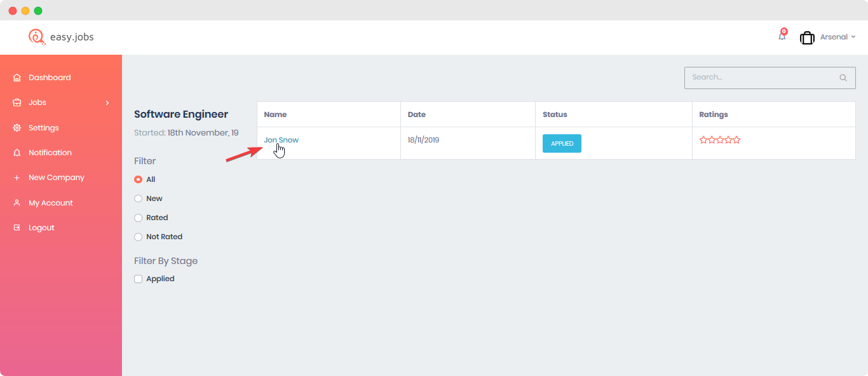Viewport: 868px width, 376px height.
Task: Click the person icon beside My Account
Action: click(17, 203)
